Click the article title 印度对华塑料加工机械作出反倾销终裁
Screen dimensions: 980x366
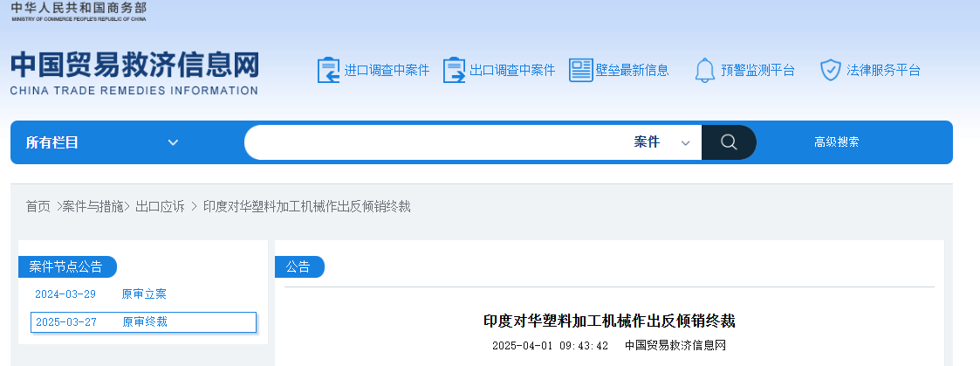(609, 321)
